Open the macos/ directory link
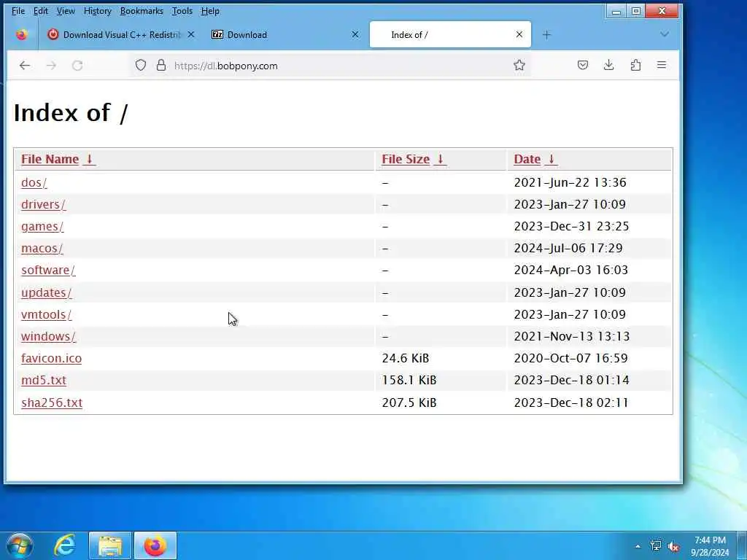 pyautogui.click(x=42, y=248)
